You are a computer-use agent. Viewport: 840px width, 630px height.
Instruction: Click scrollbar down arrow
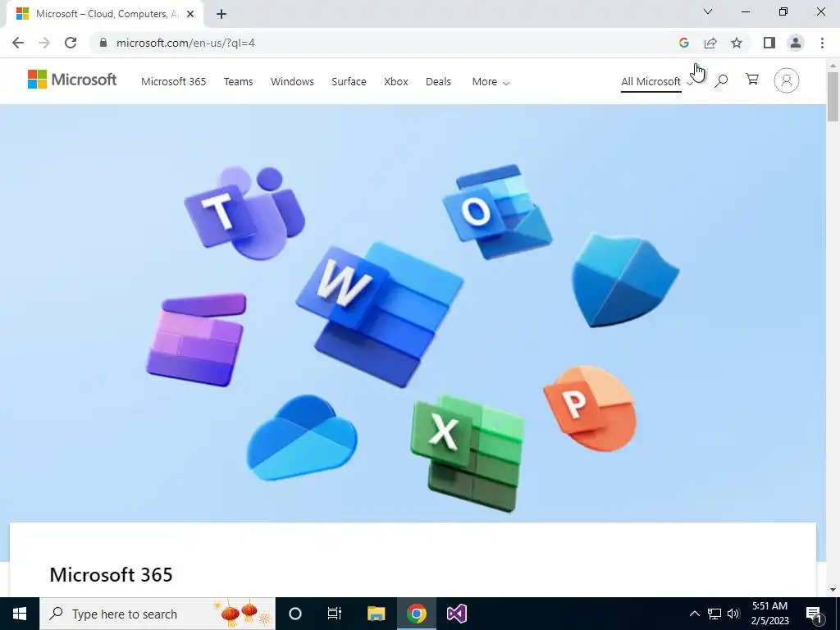(x=833, y=591)
